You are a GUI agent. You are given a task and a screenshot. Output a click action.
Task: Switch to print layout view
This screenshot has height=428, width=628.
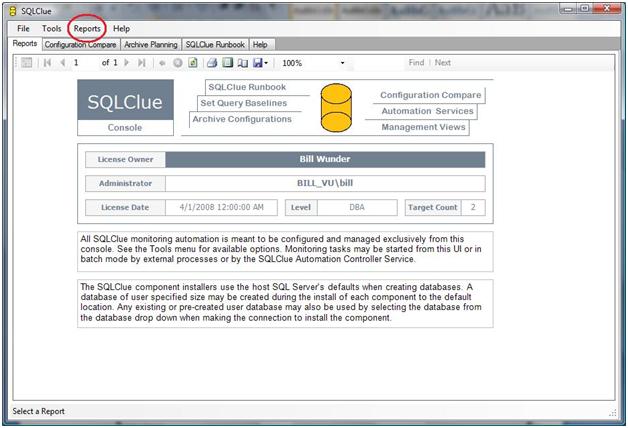click(227, 62)
